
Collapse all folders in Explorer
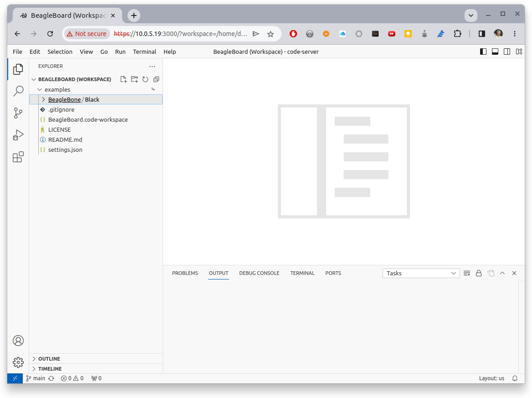156,79
